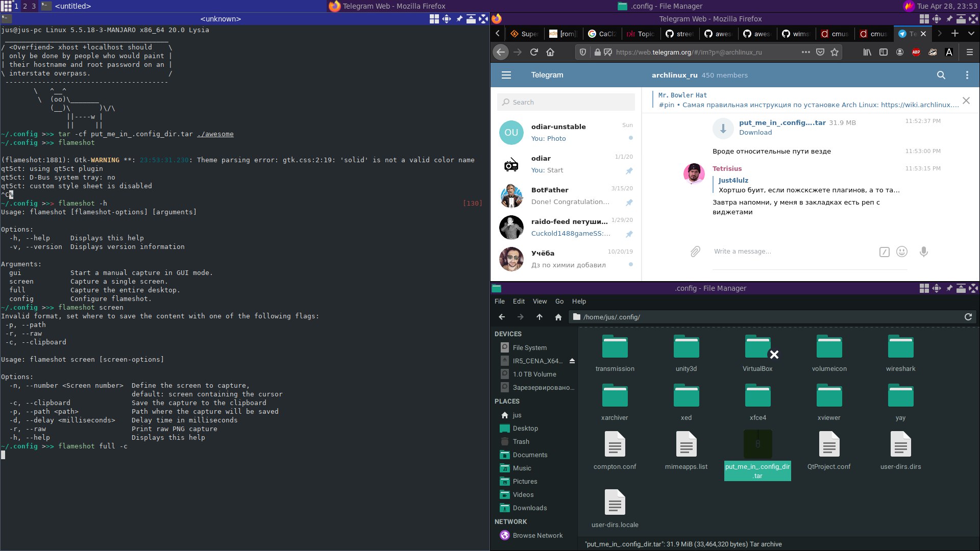
Task: Expand the list all tabs dropdown
Action: 971,34
